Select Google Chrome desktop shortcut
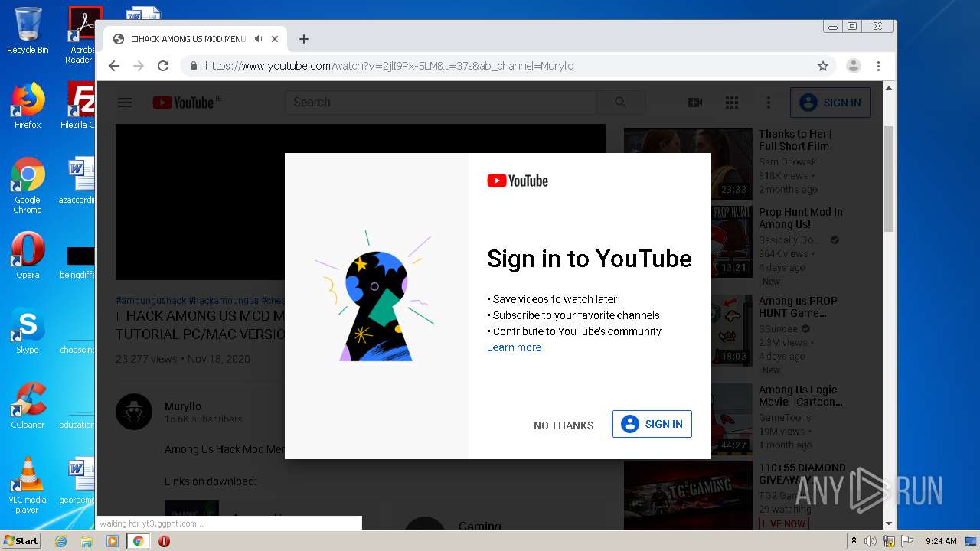Image resolution: width=980 pixels, height=551 pixels. pos(28,186)
